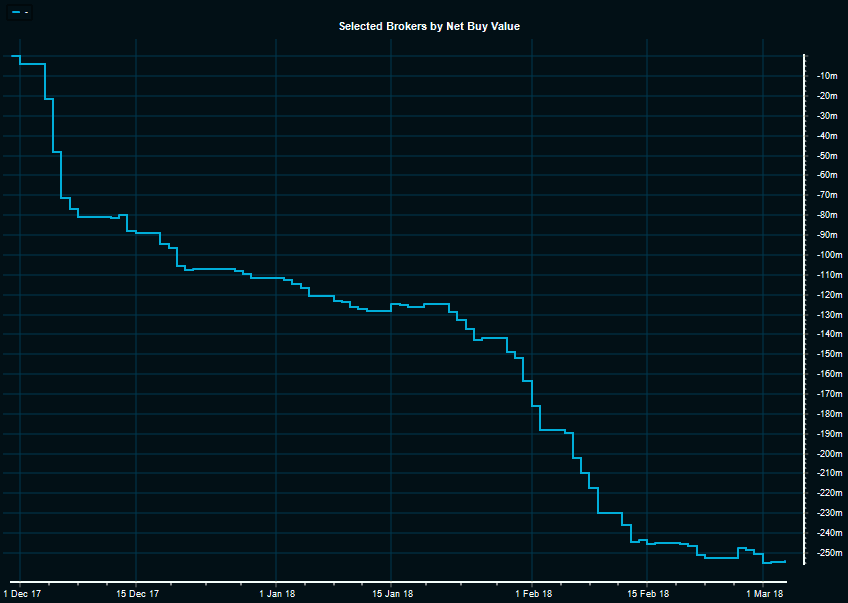Click the blue line swatch in legend
Image resolution: width=848 pixels, height=603 pixels.
(15, 11)
